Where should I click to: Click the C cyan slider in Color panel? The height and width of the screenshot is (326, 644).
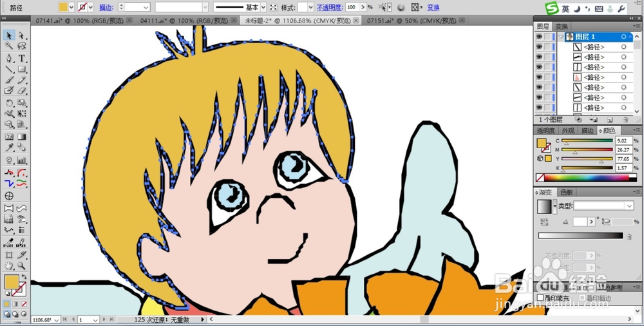587,140
